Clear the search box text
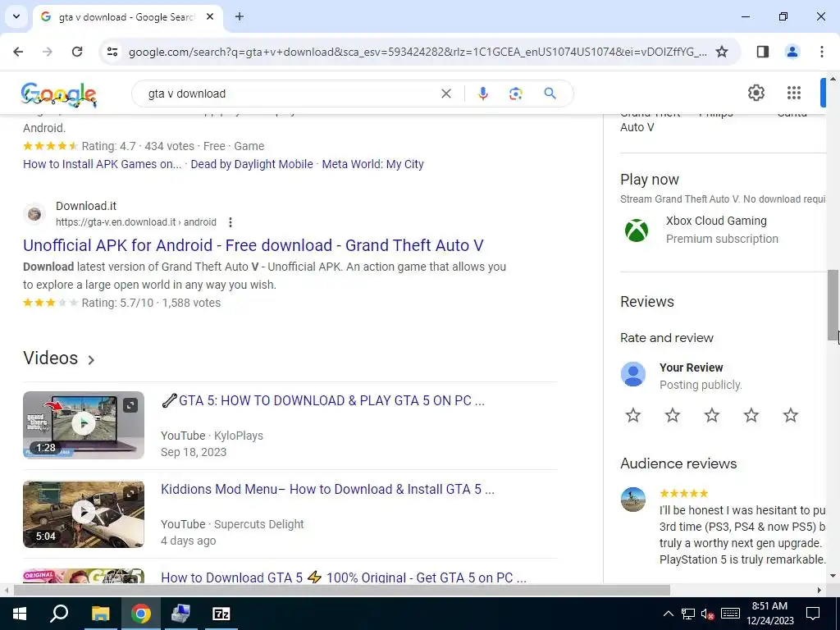This screenshot has width=840, height=630. pyautogui.click(x=445, y=94)
